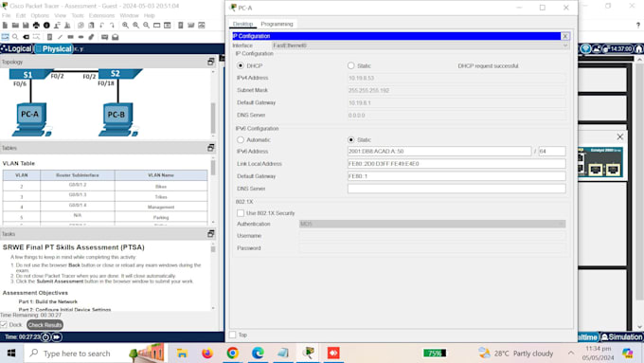Open Google Chrome from the taskbar
The height and width of the screenshot is (363, 644).
[232, 354]
